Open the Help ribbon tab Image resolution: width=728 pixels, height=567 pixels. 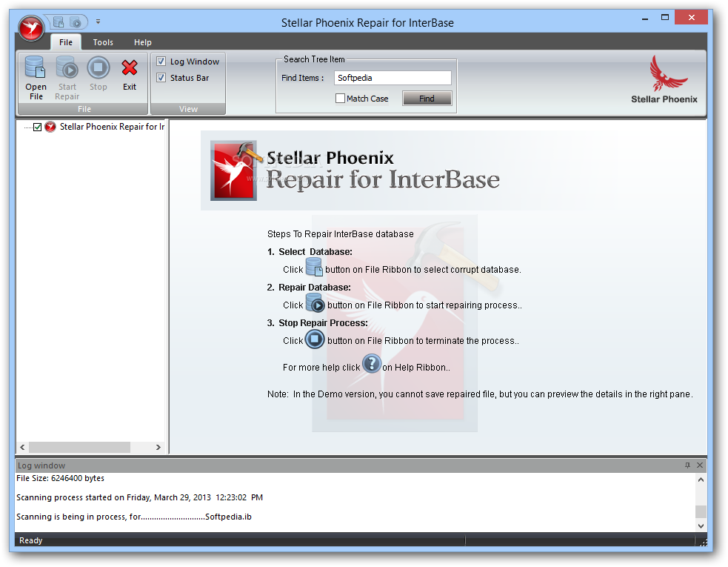[x=142, y=42]
